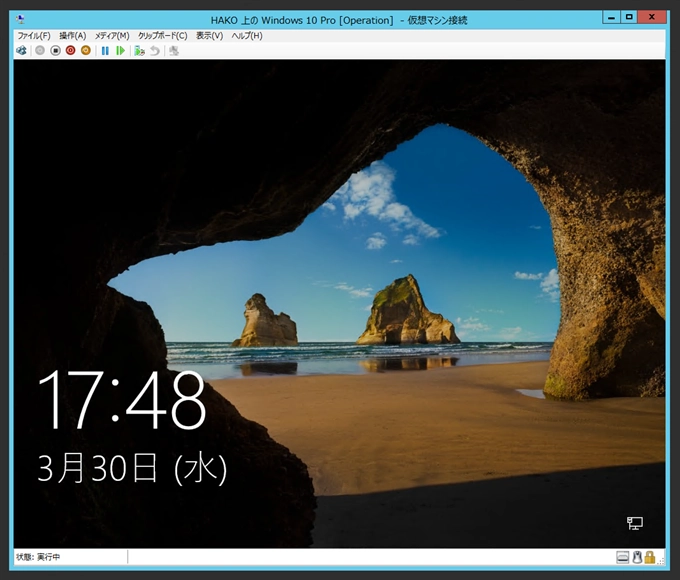Click the Enhanced session toolbar icon

174,51
